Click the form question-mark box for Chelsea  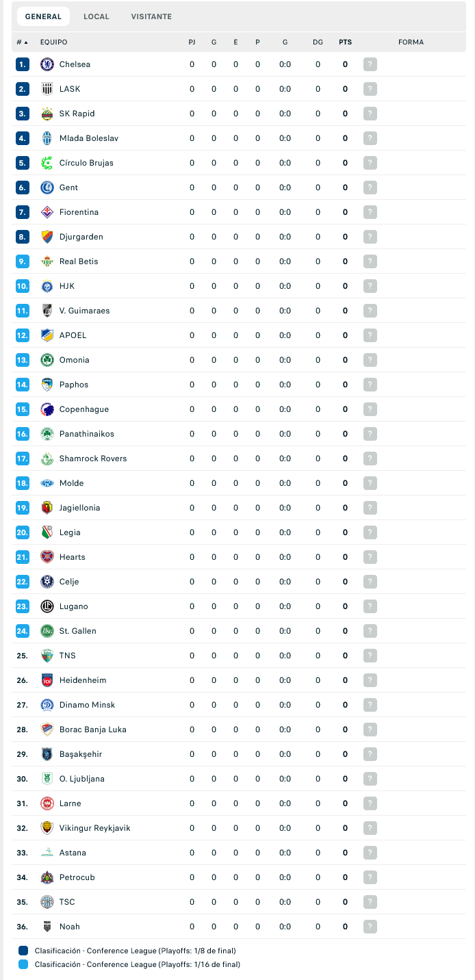tap(370, 64)
